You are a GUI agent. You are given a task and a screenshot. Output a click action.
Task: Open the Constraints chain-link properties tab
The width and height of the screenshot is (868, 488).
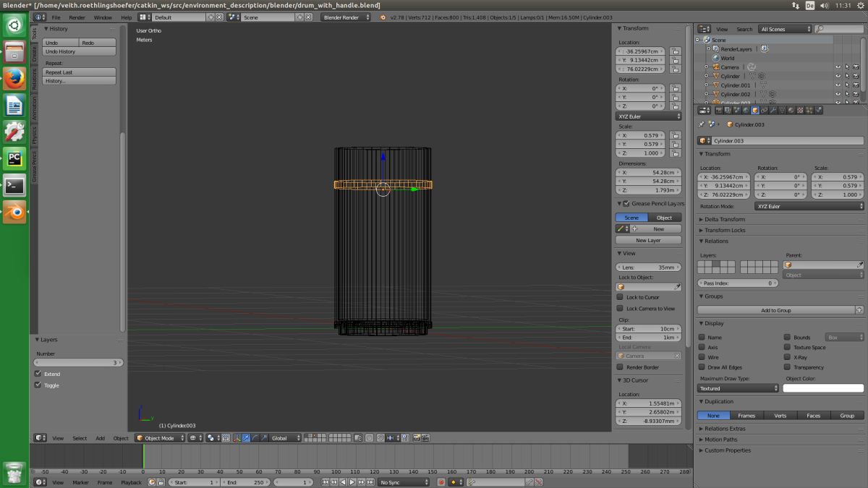point(764,111)
